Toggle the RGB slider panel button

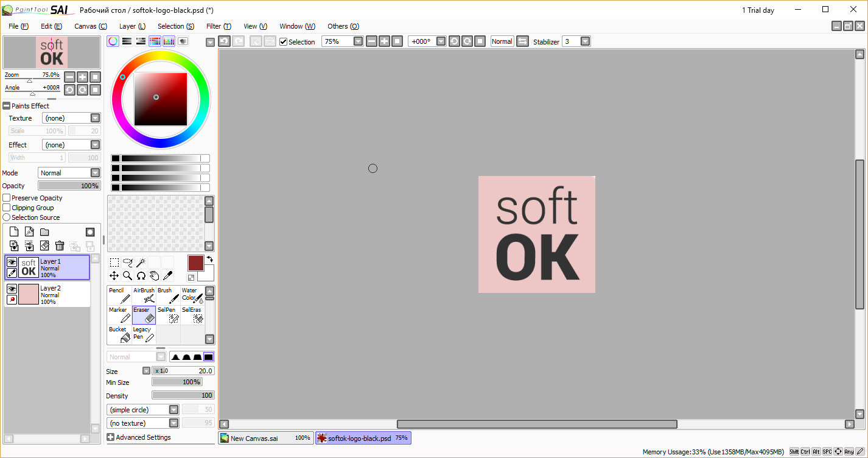coord(127,41)
